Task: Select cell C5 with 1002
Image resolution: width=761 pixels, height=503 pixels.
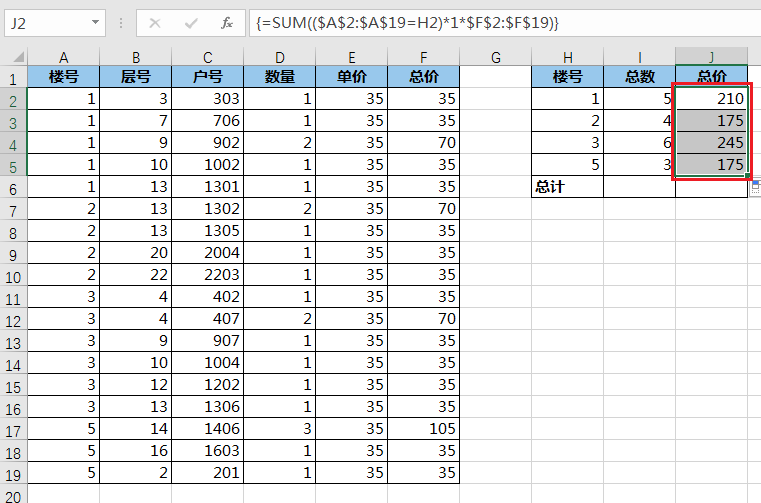Action: (207, 165)
